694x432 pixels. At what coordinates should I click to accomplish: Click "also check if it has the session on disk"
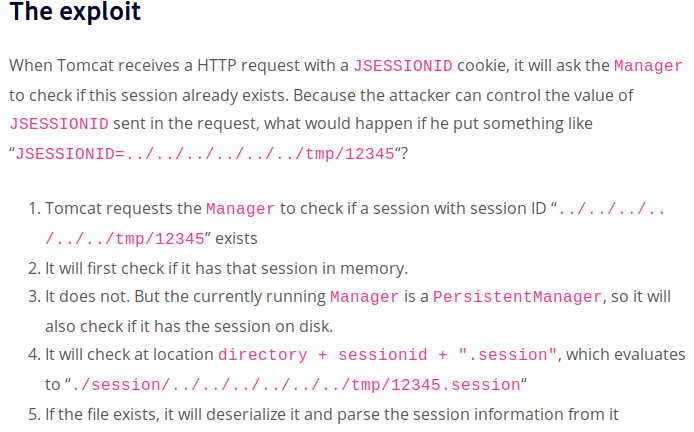coord(187,326)
